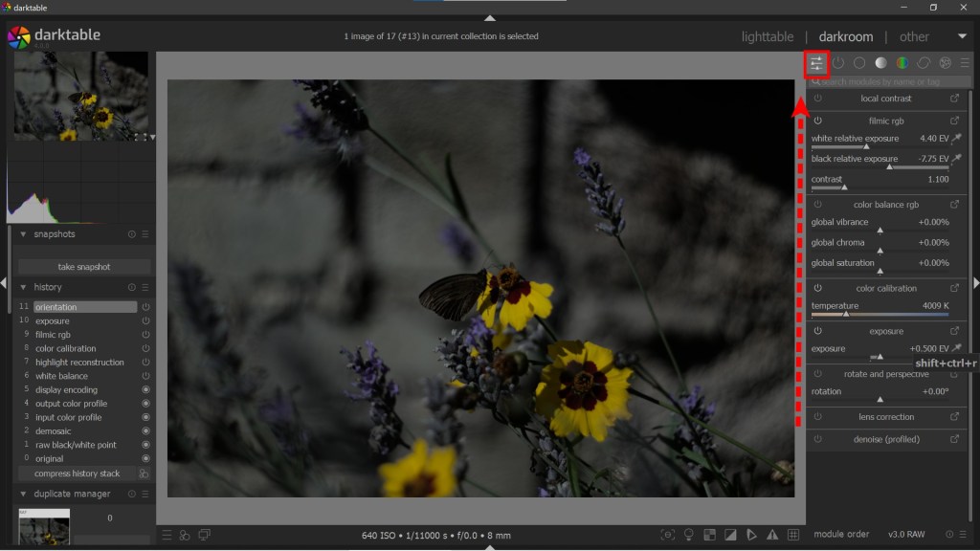Screen dimensions: 980x551
Task: Switch to the lighttable view
Action: (767, 36)
